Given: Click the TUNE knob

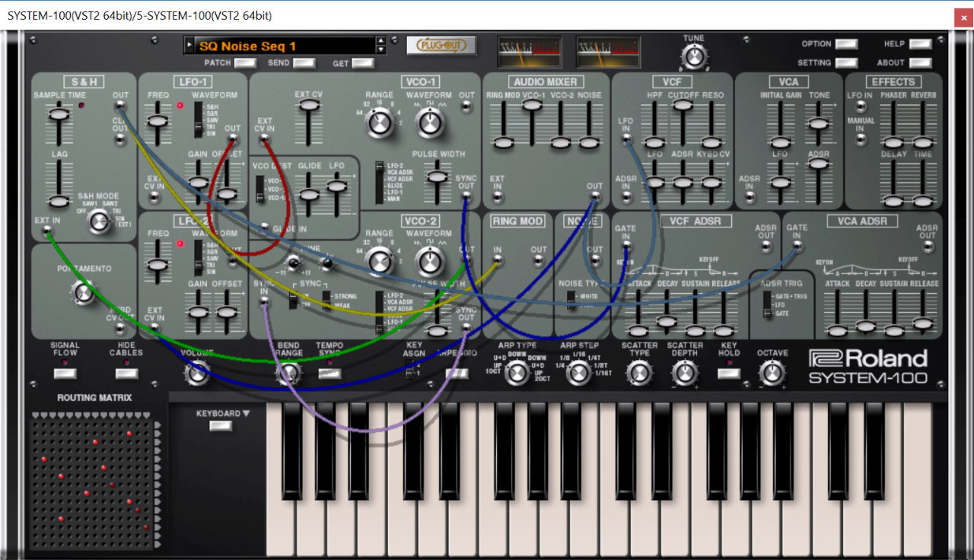Looking at the screenshot, I should [694, 53].
